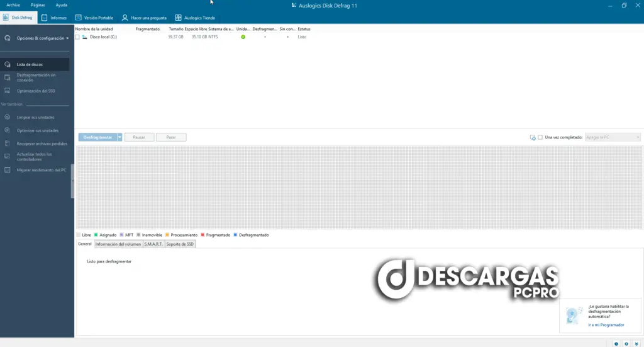The image size is (644, 347).
Task: Switch to Información del volumen tab
Action: pyautogui.click(x=118, y=244)
